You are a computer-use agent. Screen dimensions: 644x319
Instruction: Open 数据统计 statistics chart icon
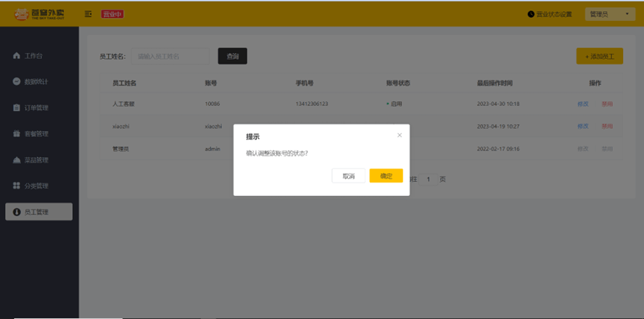16,81
